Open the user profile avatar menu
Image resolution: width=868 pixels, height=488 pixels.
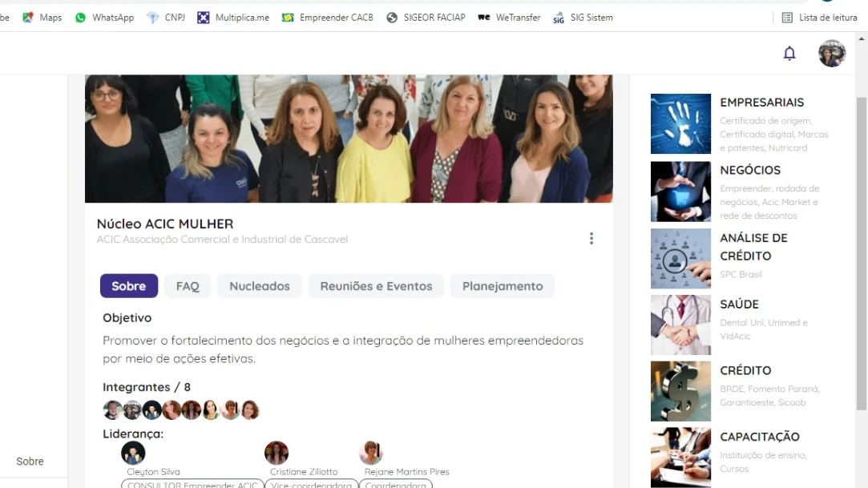click(x=831, y=54)
